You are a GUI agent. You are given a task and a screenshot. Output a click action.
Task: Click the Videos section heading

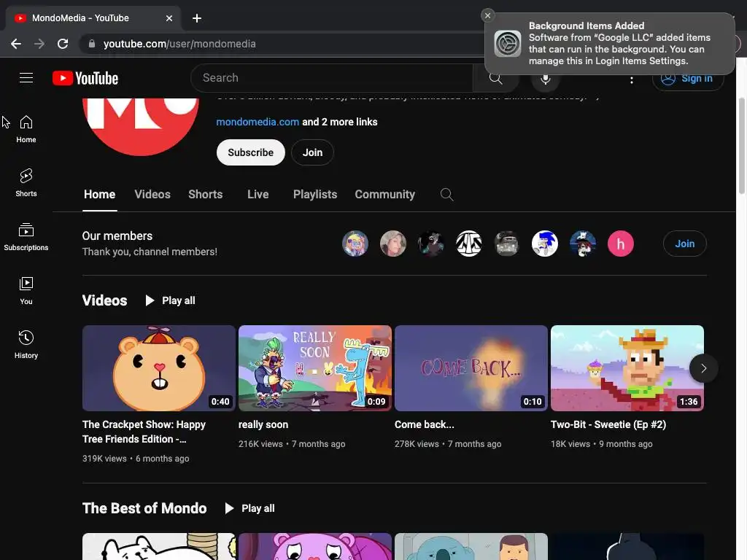tap(105, 300)
